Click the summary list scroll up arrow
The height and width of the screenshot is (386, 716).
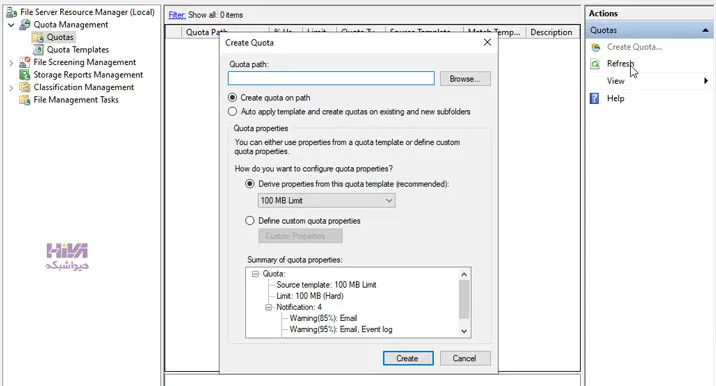(464, 275)
